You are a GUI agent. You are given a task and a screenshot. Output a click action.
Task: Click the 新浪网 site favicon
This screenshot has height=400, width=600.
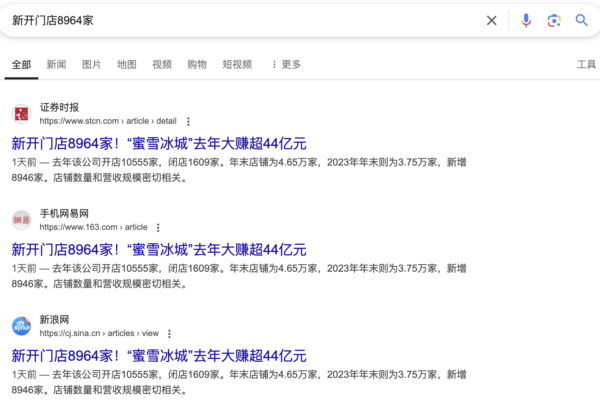(x=22, y=326)
